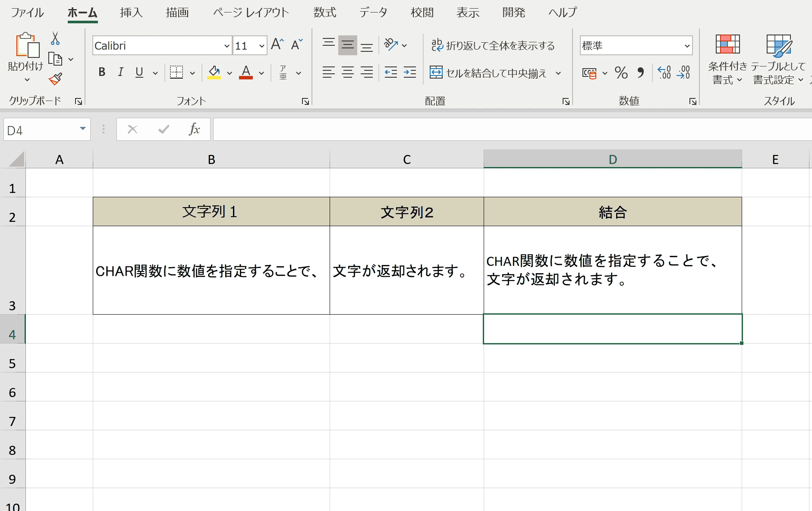Image resolution: width=812 pixels, height=511 pixels.
Task: Open the number format 標準 dropdown
Action: [687, 46]
